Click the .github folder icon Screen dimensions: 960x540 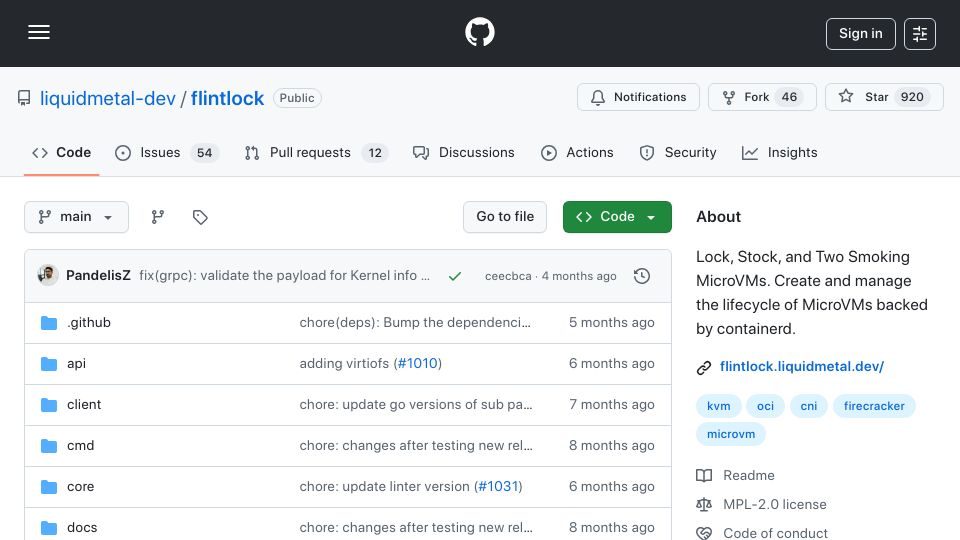49,323
